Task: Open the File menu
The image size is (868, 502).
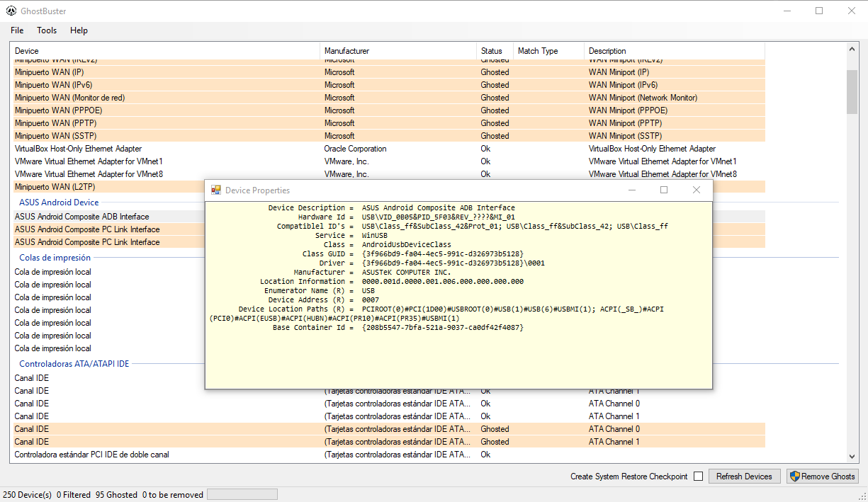Action: [x=17, y=30]
